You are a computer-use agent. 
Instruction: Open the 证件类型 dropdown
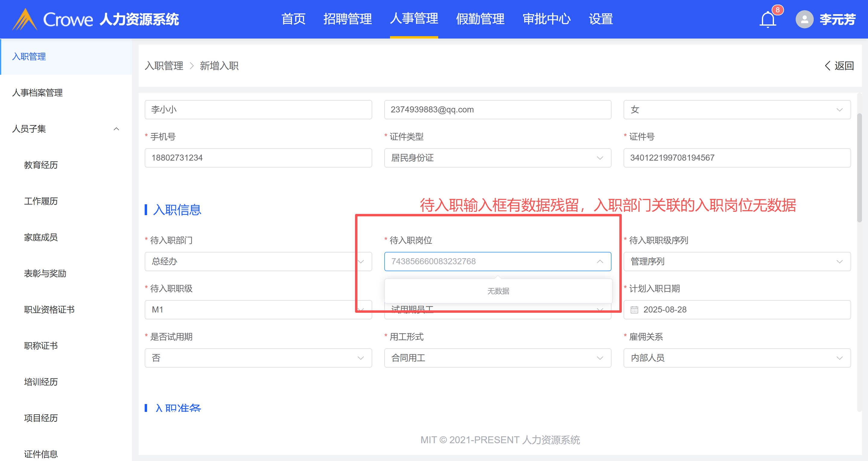(x=497, y=158)
